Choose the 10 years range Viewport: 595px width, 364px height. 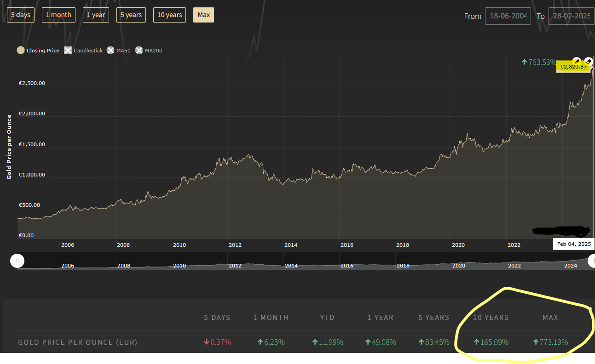pyautogui.click(x=169, y=15)
